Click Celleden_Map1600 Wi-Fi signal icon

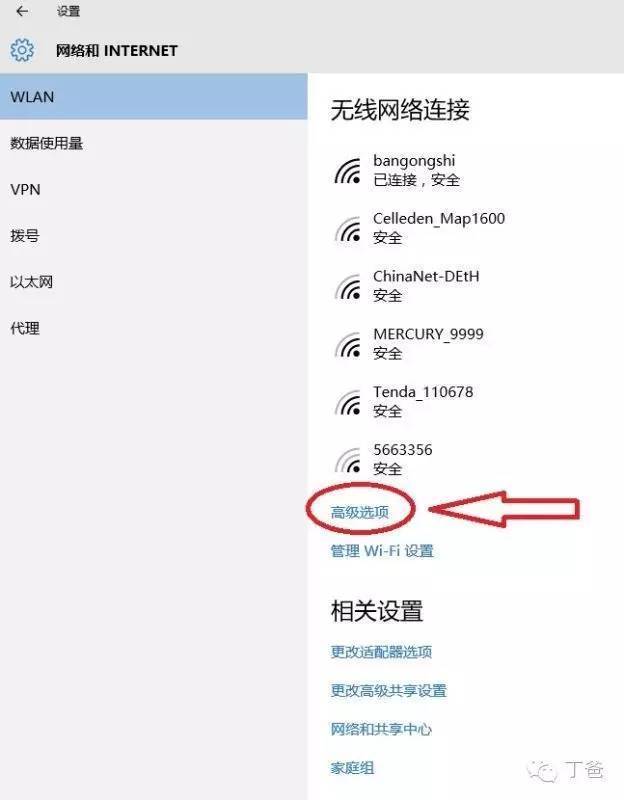point(348,229)
